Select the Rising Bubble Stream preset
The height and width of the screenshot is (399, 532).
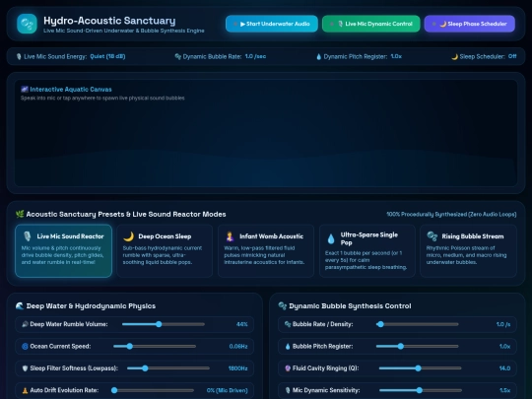click(x=468, y=251)
